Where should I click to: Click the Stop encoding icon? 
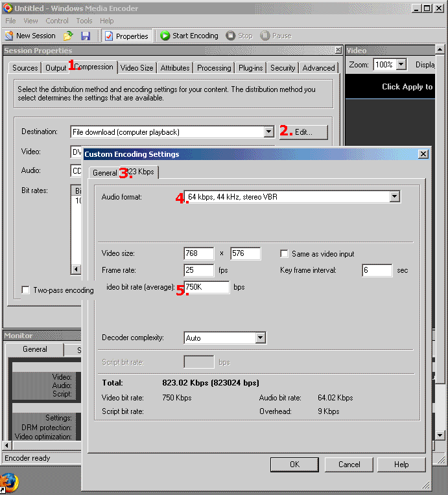[x=231, y=36]
